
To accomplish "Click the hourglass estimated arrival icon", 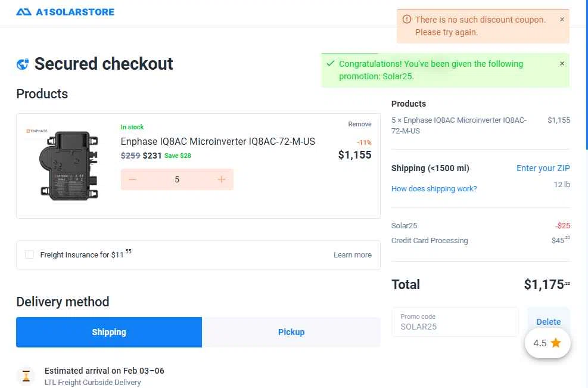I will [x=26, y=375].
